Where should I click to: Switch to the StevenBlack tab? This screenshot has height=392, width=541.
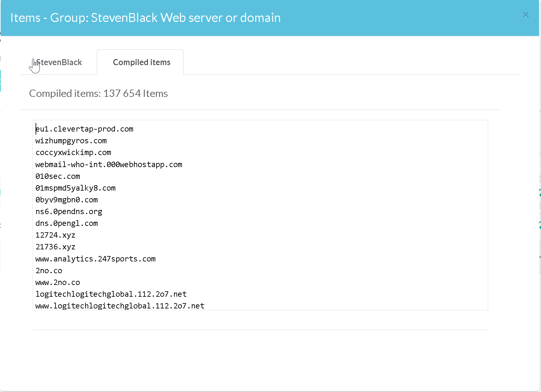(x=59, y=63)
